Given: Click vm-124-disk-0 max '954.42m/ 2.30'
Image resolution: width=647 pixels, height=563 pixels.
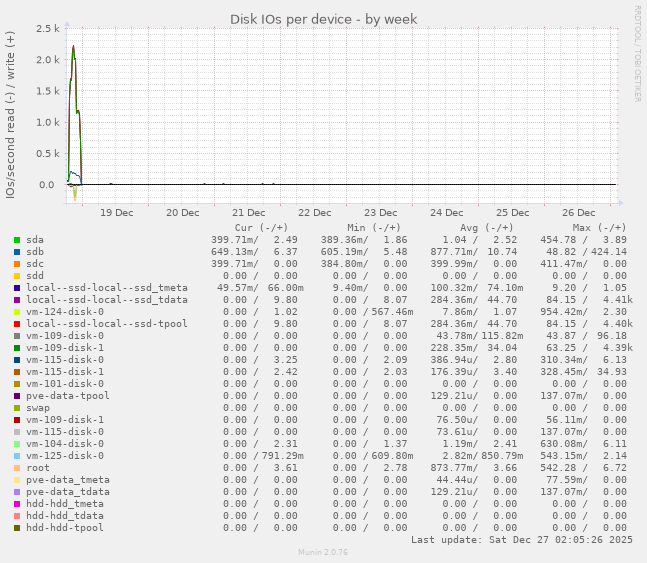Looking at the screenshot, I should click(x=583, y=312).
